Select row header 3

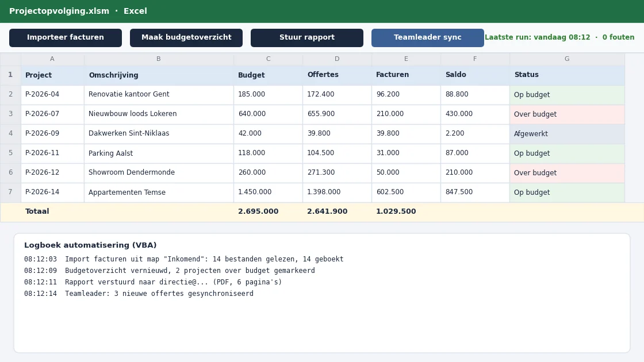(11, 114)
